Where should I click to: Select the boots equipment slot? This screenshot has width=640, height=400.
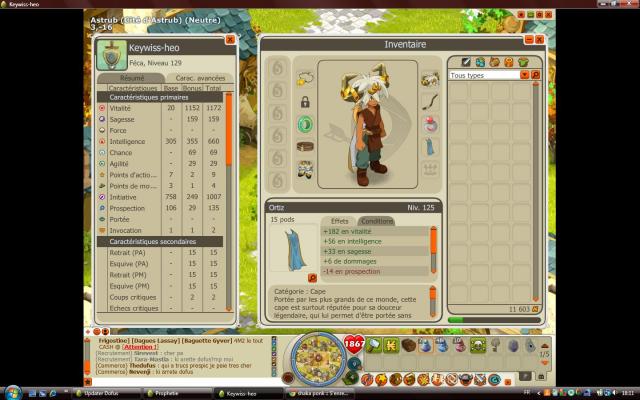click(305, 169)
